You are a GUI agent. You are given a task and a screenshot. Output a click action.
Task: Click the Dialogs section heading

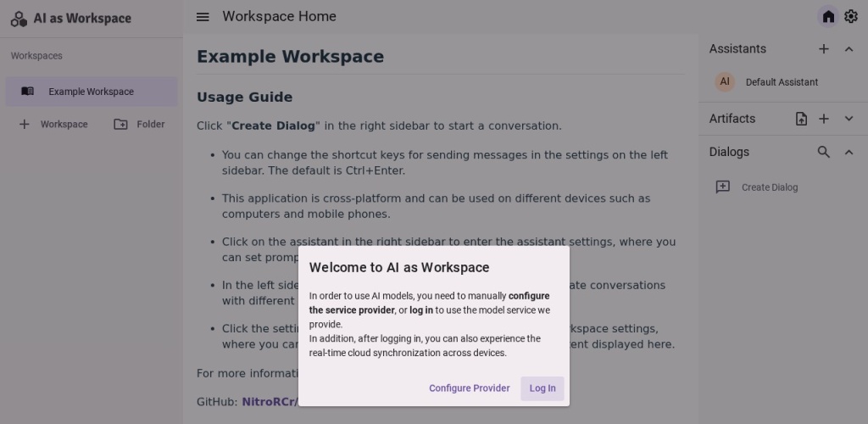(729, 152)
